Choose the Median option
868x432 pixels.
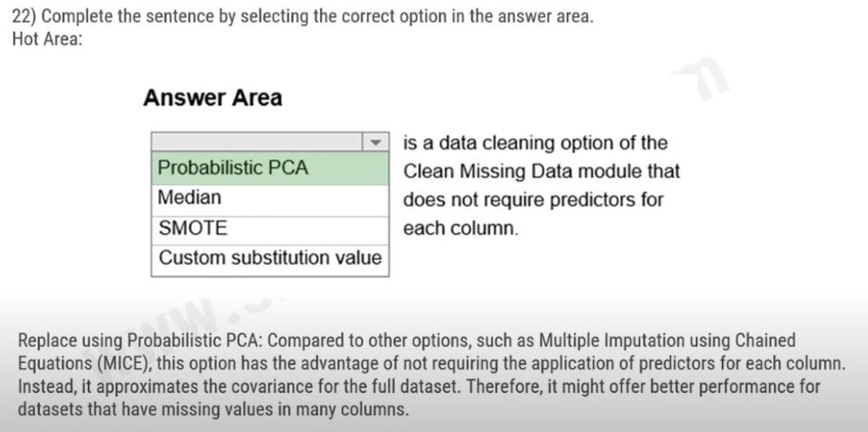270,200
